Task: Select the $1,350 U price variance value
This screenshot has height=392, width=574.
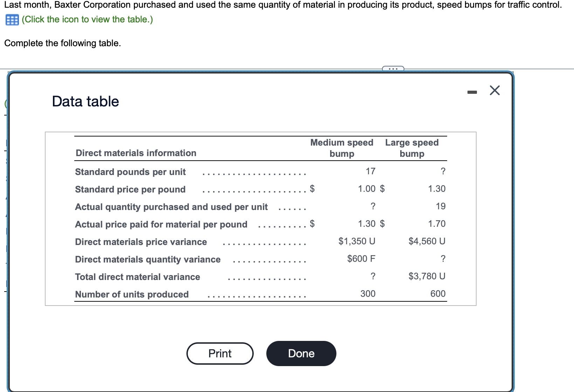Action: click(x=357, y=241)
